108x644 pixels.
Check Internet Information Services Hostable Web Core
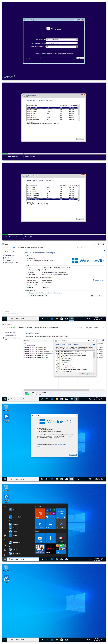pos(58,370)
